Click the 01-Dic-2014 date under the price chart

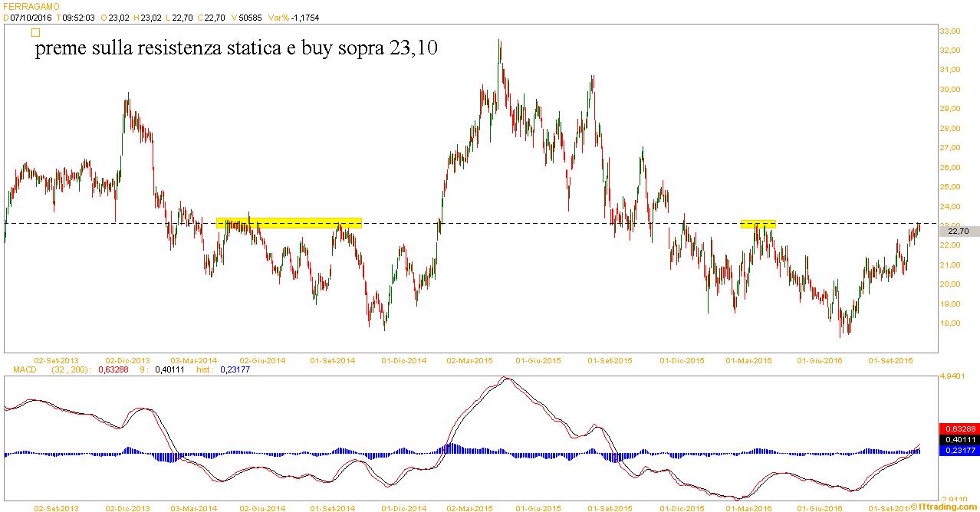pos(403,360)
